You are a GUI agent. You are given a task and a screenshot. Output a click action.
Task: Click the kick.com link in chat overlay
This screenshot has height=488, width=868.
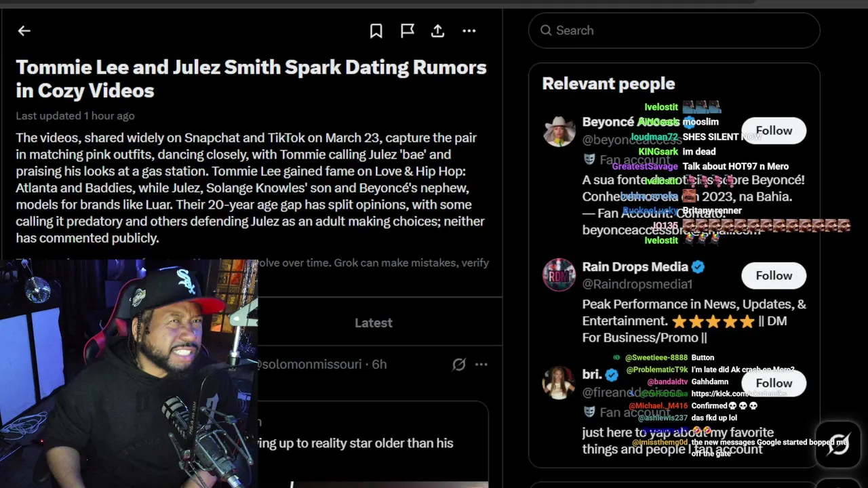pyautogui.click(x=739, y=394)
